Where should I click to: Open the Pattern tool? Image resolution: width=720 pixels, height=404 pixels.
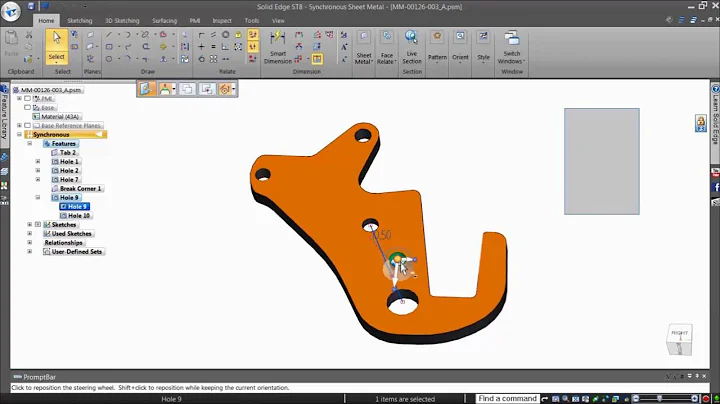[437, 47]
